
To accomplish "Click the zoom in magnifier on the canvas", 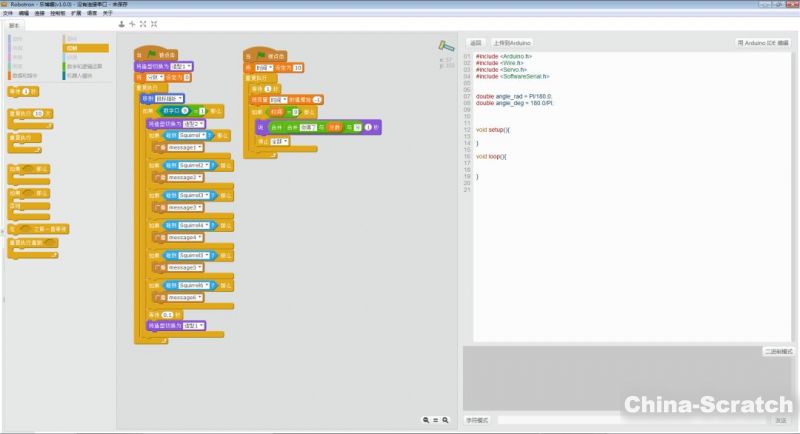I will point(446,420).
